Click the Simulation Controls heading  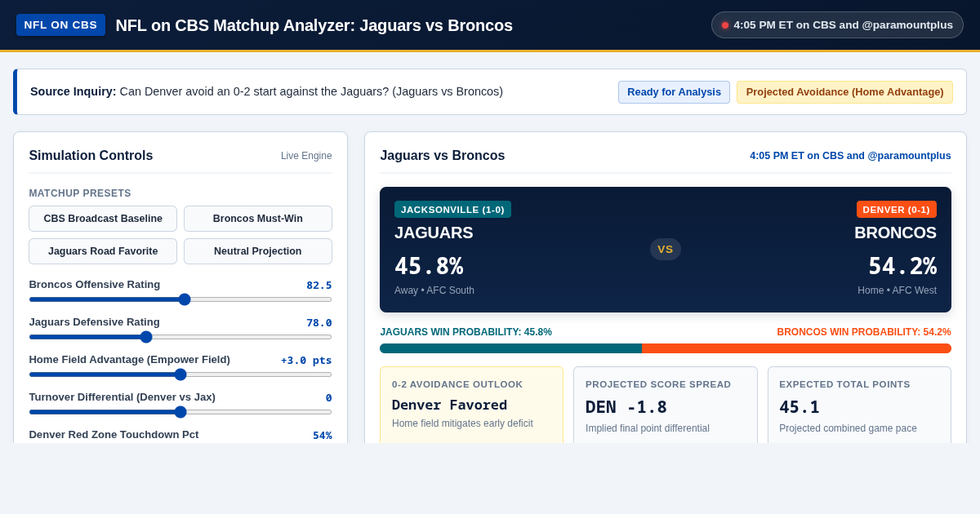tap(91, 156)
